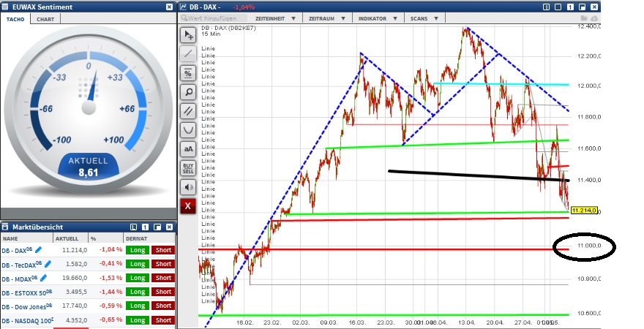Click Long for DB - MDAX
Image resolution: width=644 pixels, height=329 pixels.
click(x=138, y=278)
